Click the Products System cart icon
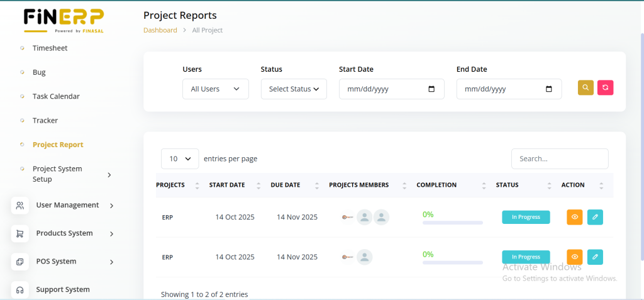 (20, 233)
